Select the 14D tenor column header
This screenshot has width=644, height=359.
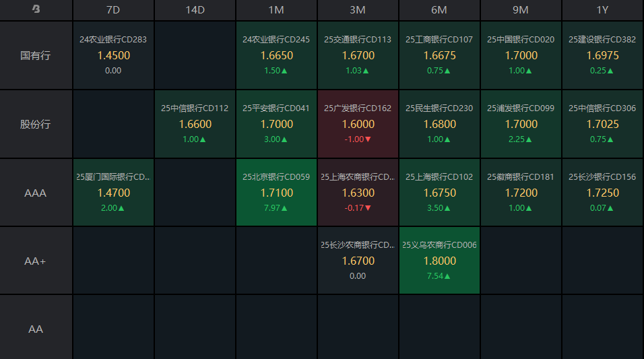point(195,10)
